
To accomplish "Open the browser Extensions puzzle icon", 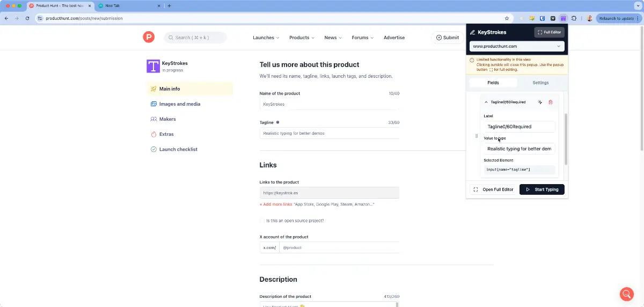I will 574,18.
